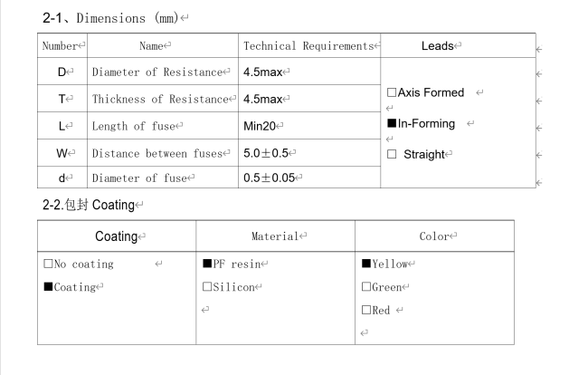Tick the No coating checkbox
Image resolution: width=588 pixels, height=375 pixels.
tap(49, 264)
